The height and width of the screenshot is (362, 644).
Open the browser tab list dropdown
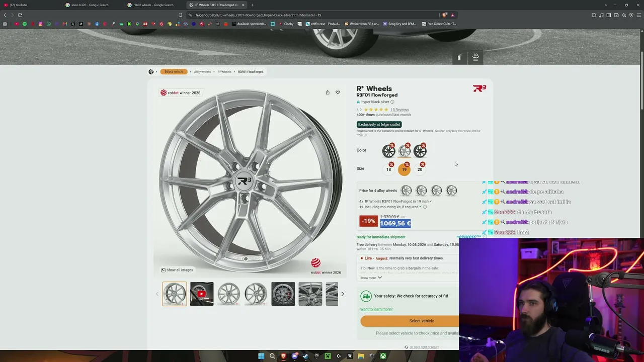[606, 5]
